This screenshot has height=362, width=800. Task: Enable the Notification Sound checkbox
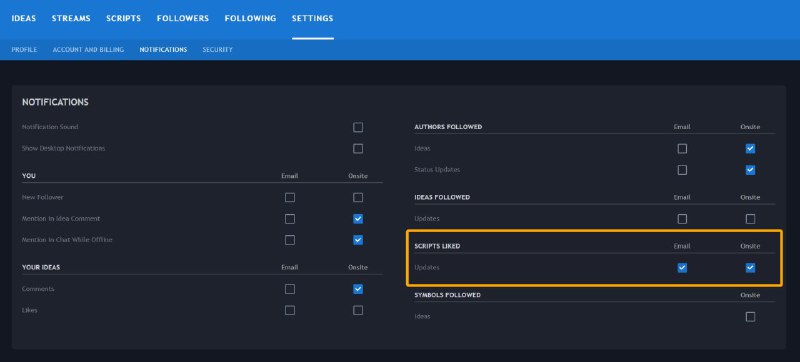click(358, 127)
